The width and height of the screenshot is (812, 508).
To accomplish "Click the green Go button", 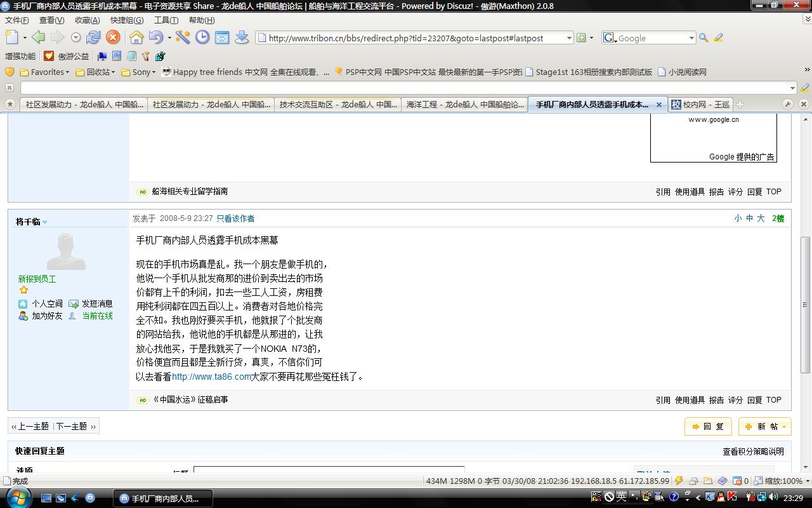I will coord(581,37).
